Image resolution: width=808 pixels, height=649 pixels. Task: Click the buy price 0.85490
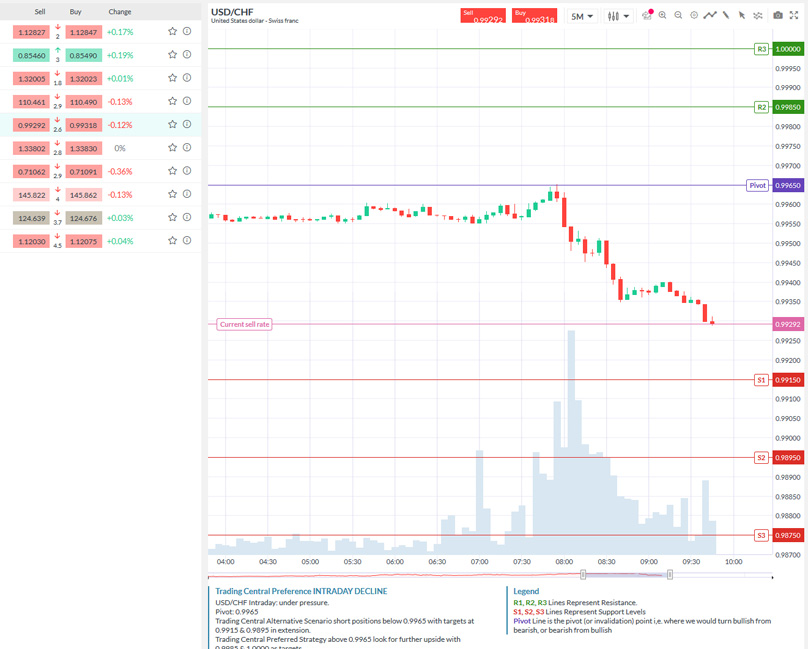(x=83, y=56)
